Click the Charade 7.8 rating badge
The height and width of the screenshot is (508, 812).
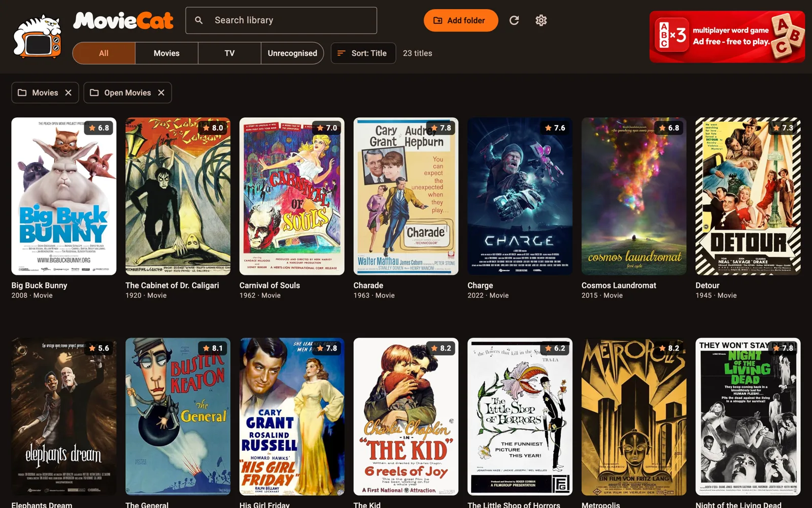click(441, 128)
